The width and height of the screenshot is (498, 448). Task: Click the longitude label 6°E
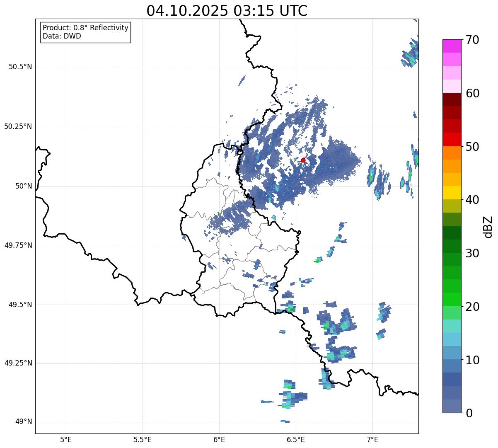[219, 439]
